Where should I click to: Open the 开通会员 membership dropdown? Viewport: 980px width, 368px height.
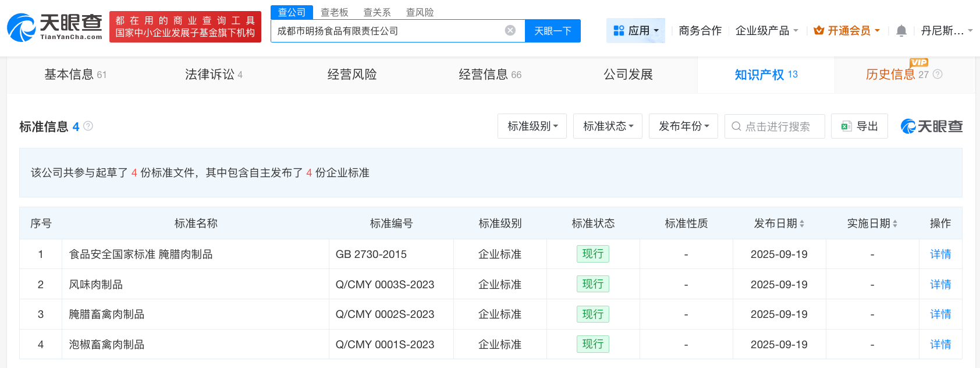[x=847, y=30]
